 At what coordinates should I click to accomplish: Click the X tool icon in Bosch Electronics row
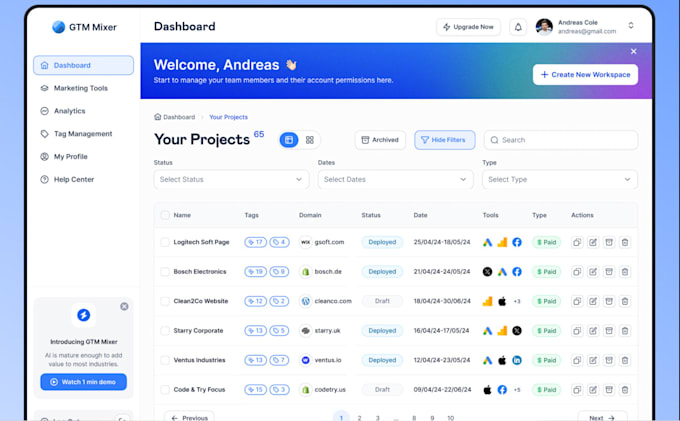(x=487, y=271)
